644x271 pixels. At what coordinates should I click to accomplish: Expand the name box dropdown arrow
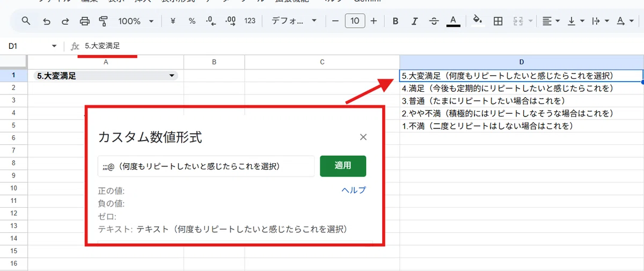click(x=54, y=47)
